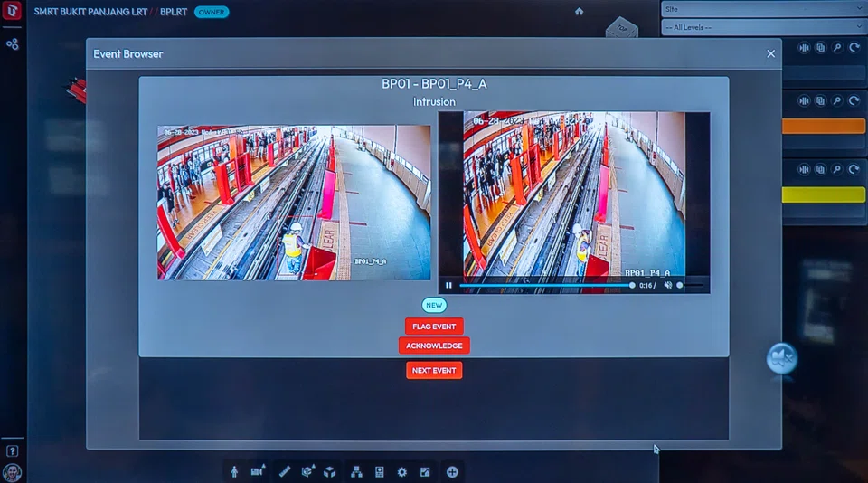Click the red app logo top left
Image resolution: width=868 pixels, height=483 pixels.
pos(12,10)
